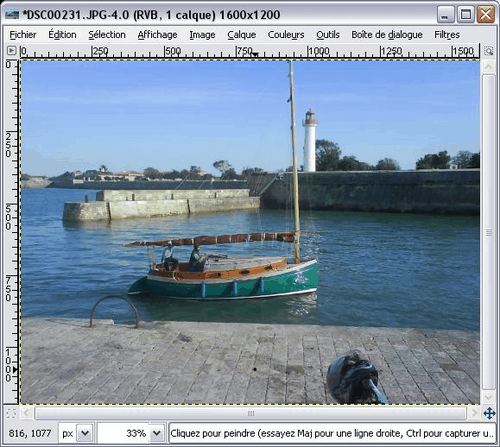
Task: Open the Filtres menu
Action: tap(447, 35)
